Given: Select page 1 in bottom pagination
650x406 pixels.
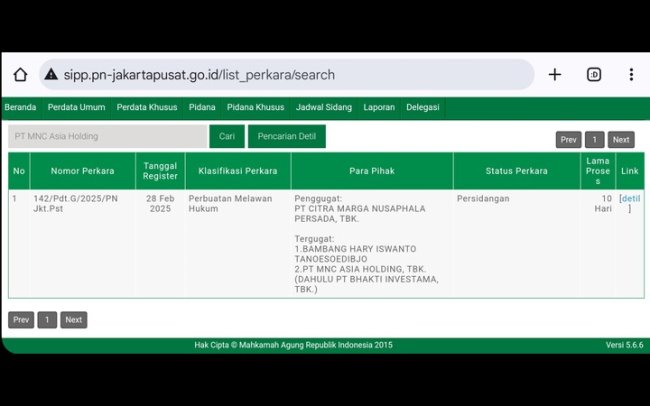Looking at the screenshot, I should click(47, 320).
